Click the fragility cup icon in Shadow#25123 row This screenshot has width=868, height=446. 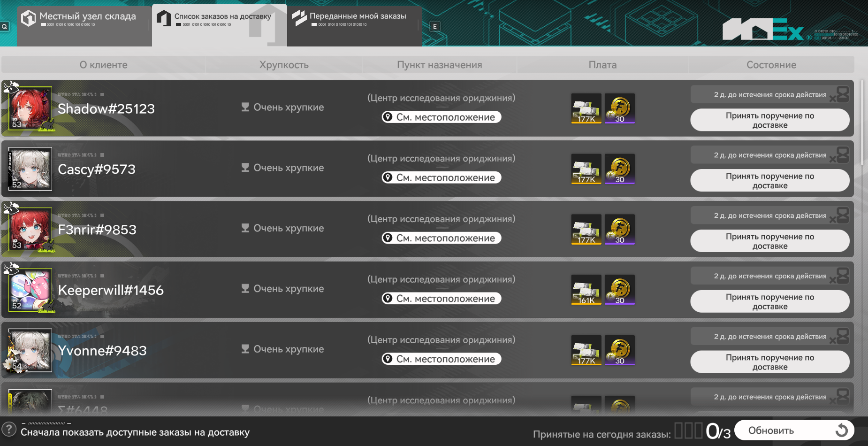pyautogui.click(x=245, y=107)
